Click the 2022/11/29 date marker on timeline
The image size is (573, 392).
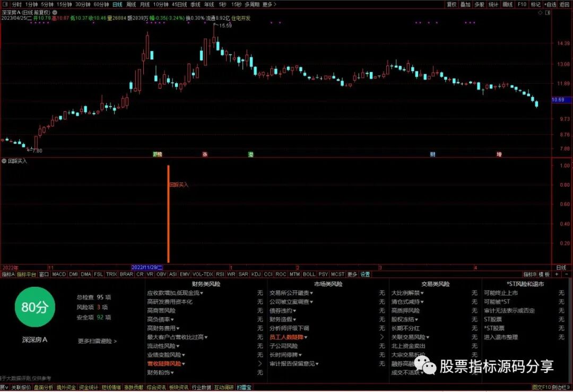pyautogui.click(x=147, y=267)
